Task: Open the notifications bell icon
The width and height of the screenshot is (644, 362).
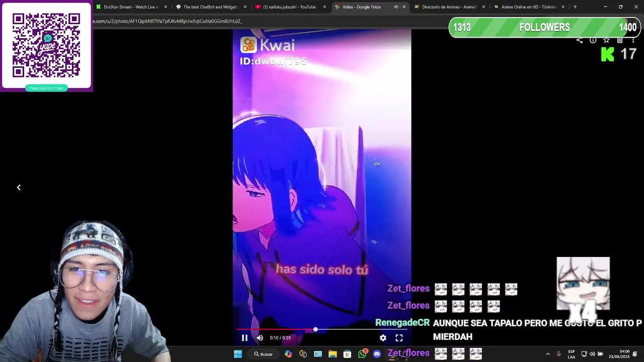Action: click(635, 354)
